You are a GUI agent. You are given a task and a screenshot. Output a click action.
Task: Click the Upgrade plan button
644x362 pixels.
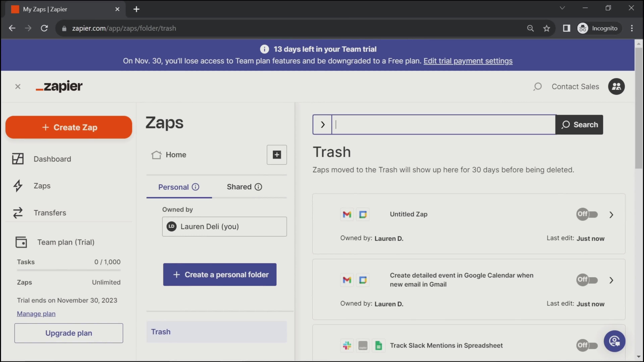[x=69, y=333]
